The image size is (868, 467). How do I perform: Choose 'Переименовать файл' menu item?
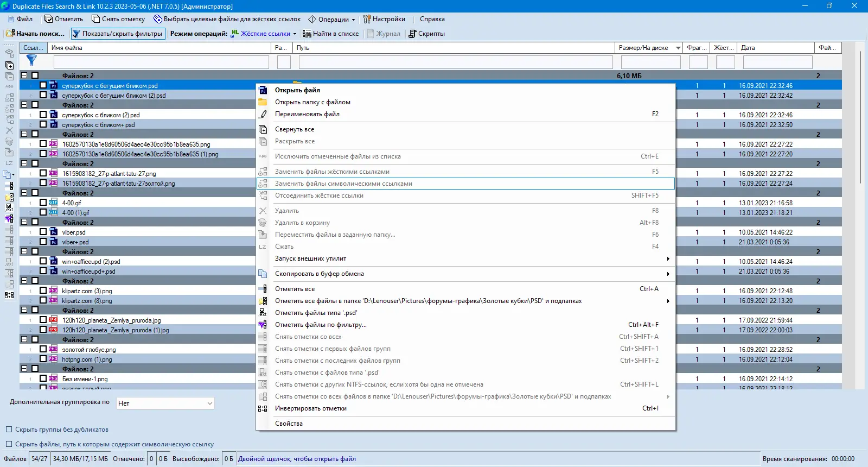pos(465,114)
